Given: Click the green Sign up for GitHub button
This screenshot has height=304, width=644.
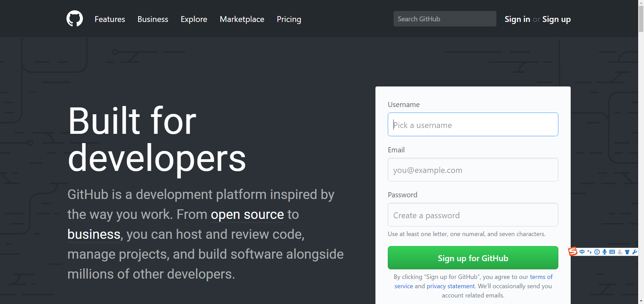Looking at the screenshot, I should point(473,258).
